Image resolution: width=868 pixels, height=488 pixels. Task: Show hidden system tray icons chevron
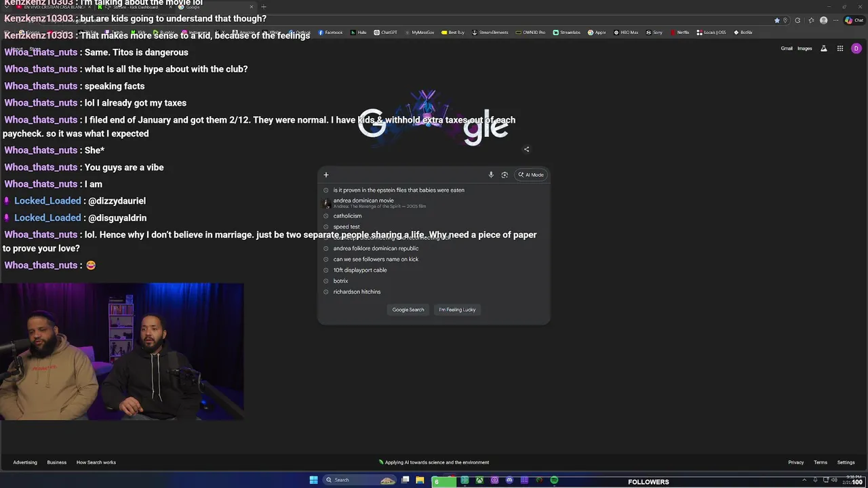[804, 480]
